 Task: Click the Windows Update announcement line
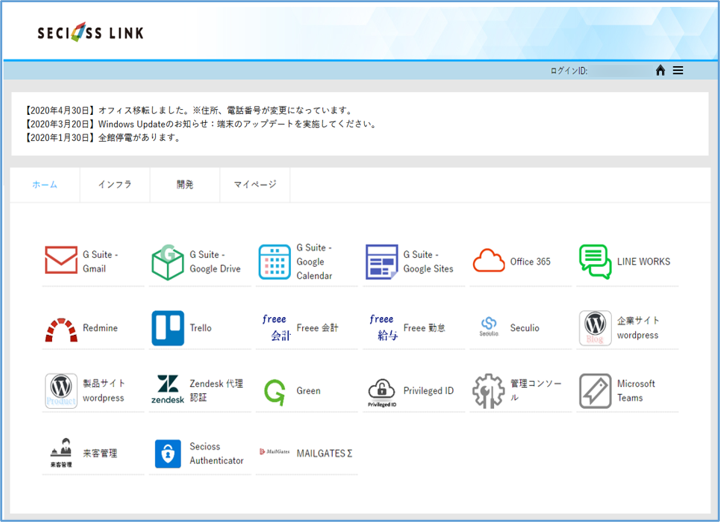[x=201, y=124]
